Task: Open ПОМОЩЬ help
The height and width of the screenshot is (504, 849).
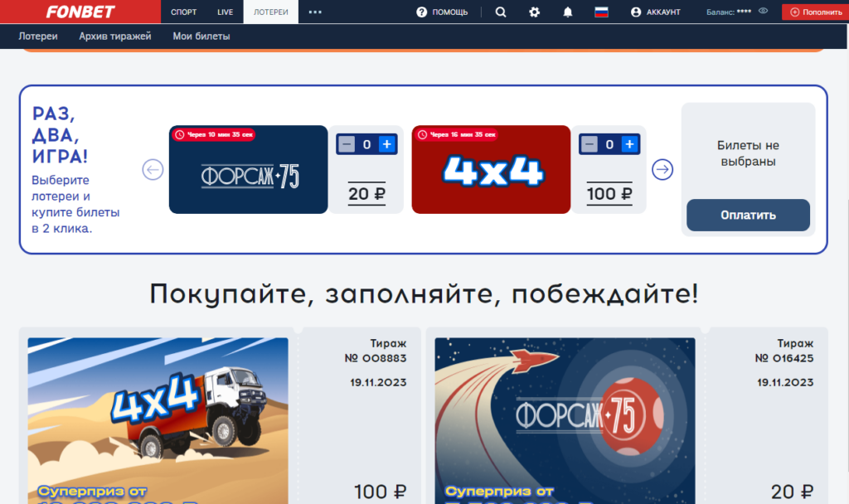Action: (442, 12)
